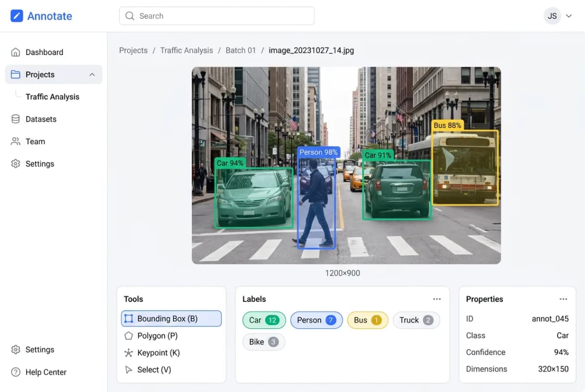Click the Projects breadcrumb link

click(133, 50)
